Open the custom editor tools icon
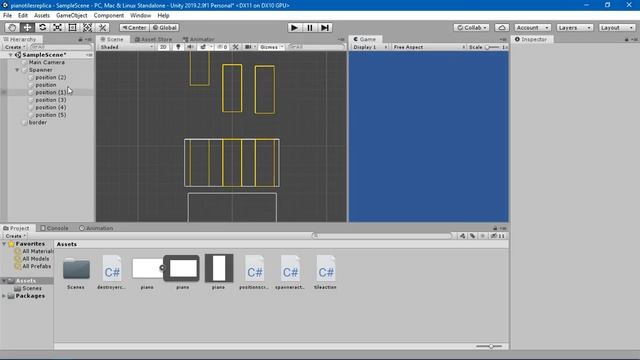The height and width of the screenshot is (360, 640). tap(102, 27)
